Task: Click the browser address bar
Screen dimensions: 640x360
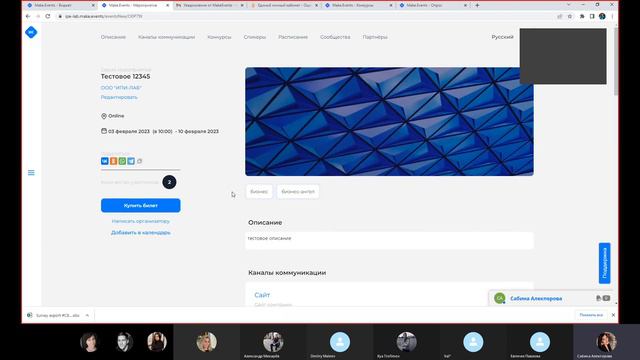Action: tap(306, 16)
